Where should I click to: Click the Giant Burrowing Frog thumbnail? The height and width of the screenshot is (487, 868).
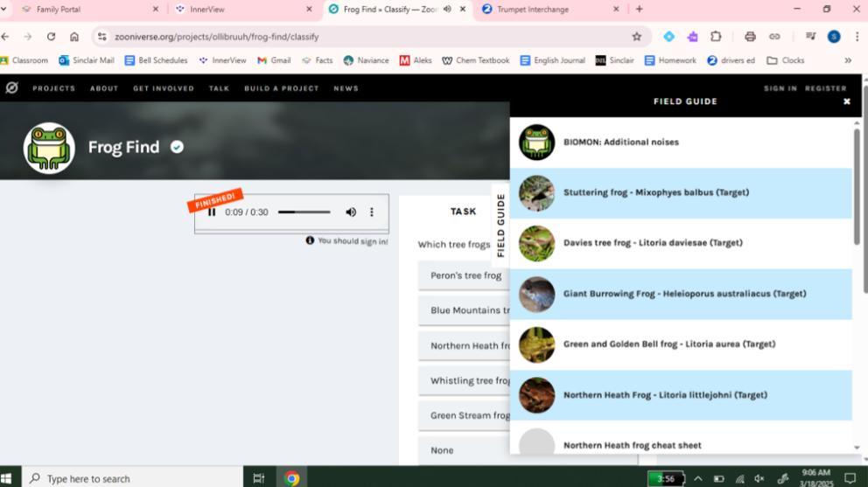coord(536,295)
